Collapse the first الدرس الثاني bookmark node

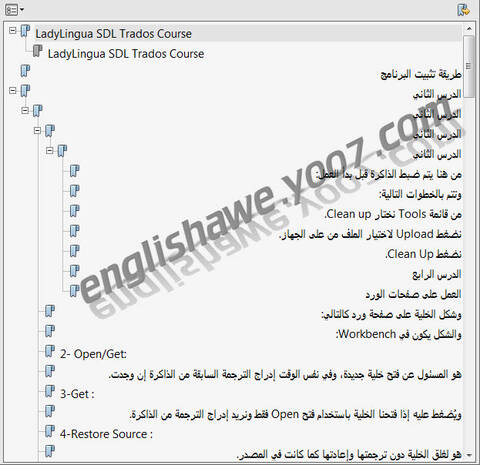[13, 91]
